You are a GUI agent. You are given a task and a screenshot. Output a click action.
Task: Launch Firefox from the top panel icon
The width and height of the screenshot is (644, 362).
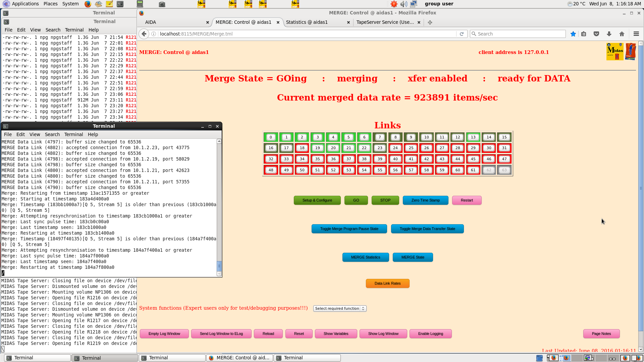tap(88, 4)
